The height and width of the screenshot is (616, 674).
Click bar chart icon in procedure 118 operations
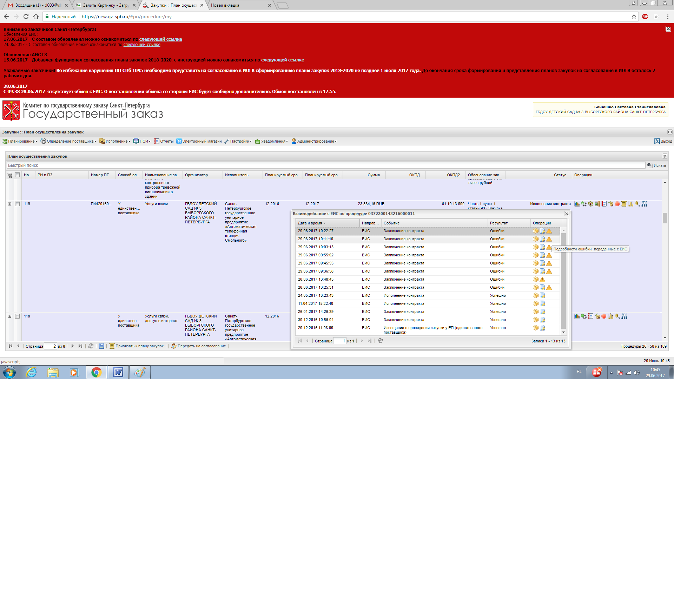(x=577, y=316)
